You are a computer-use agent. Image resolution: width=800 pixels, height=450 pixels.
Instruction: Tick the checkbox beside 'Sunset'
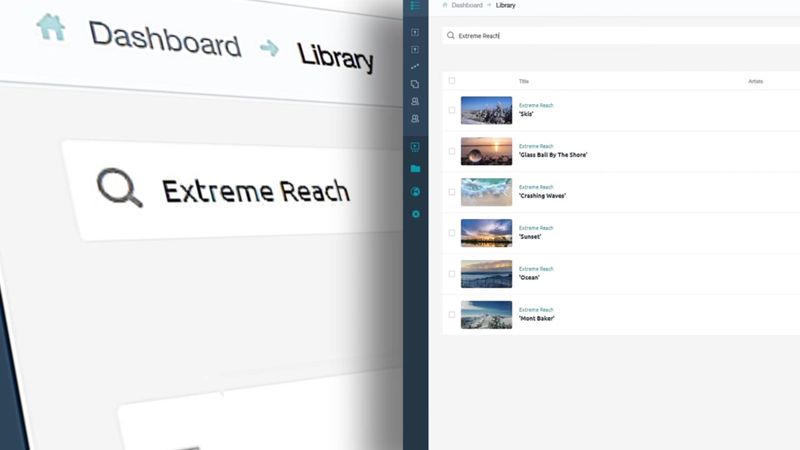[x=452, y=233]
